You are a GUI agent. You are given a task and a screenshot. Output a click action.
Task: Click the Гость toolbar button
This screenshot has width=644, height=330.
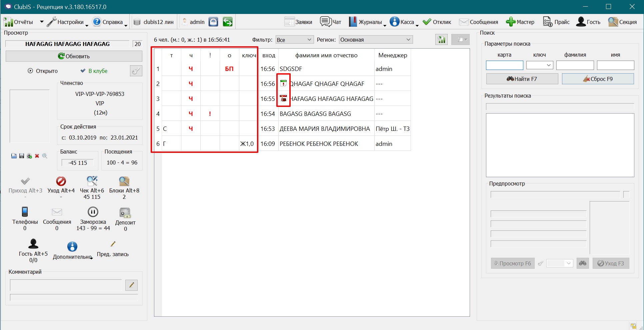coord(588,22)
